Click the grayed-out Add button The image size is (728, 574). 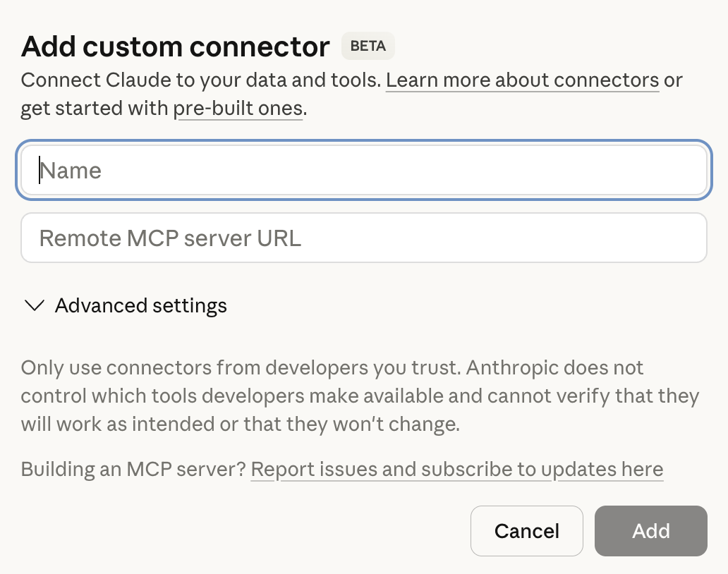pos(650,531)
